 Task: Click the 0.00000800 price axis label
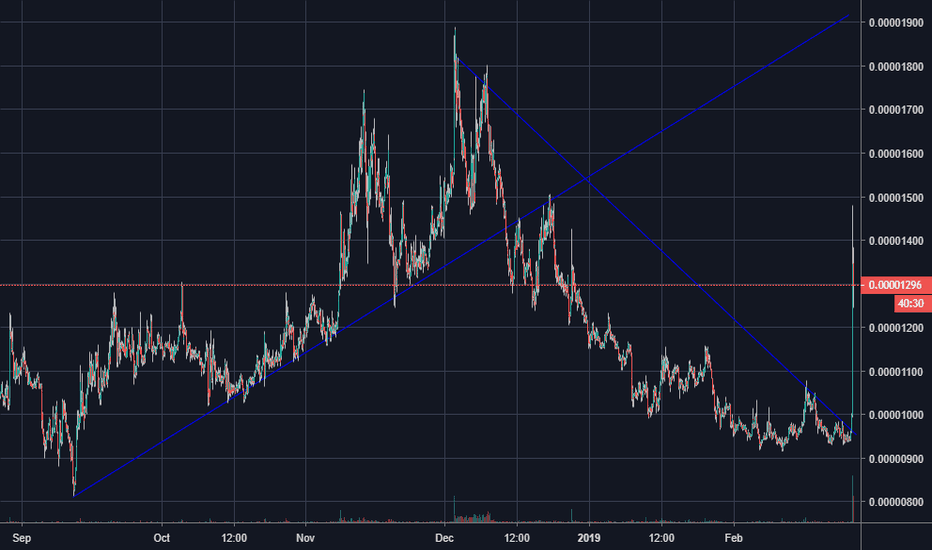click(x=896, y=502)
